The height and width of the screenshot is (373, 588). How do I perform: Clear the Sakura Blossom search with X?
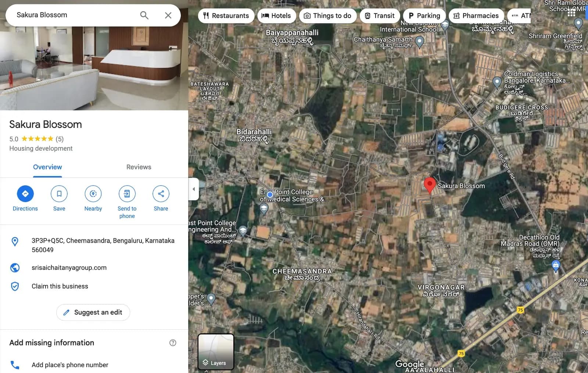point(168,15)
